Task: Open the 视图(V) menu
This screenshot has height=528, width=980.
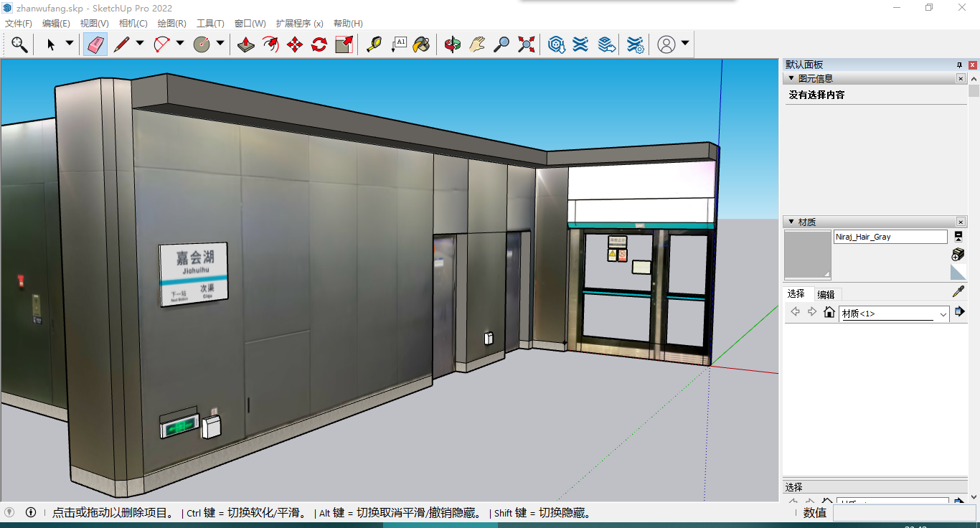Action: 95,23
